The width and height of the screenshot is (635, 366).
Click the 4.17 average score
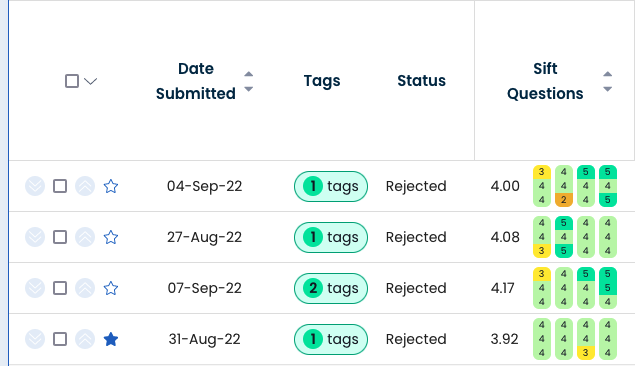pos(502,288)
